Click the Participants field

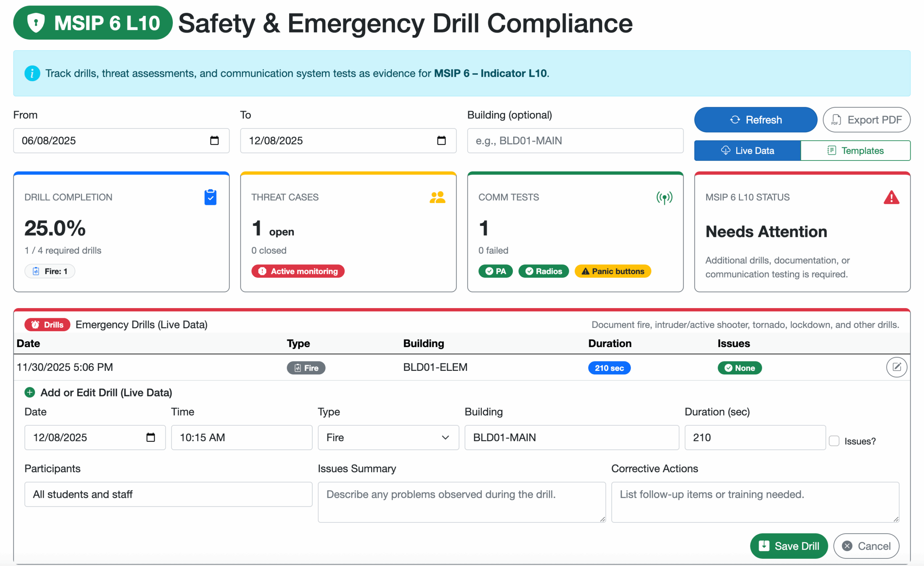(168, 495)
